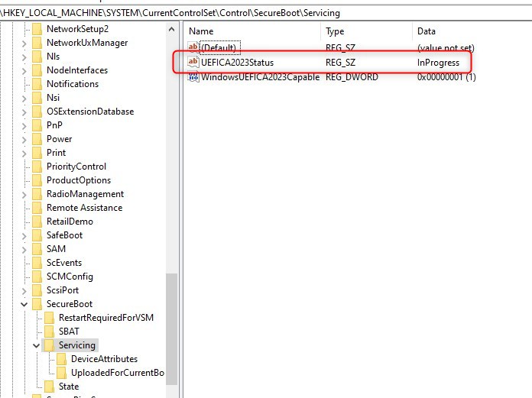Click the SecureBoot folder icon
This screenshot has width=532, height=398.
click(x=37, y=304)
